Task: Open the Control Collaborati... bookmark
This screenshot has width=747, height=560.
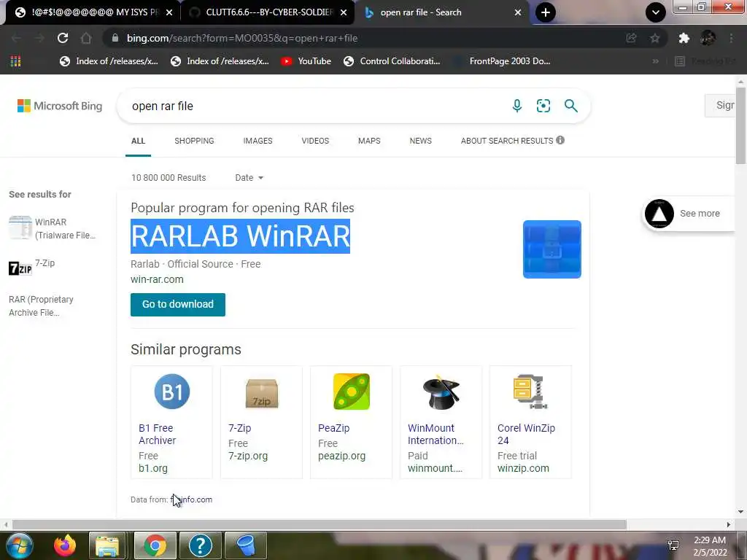Action: 392,61
